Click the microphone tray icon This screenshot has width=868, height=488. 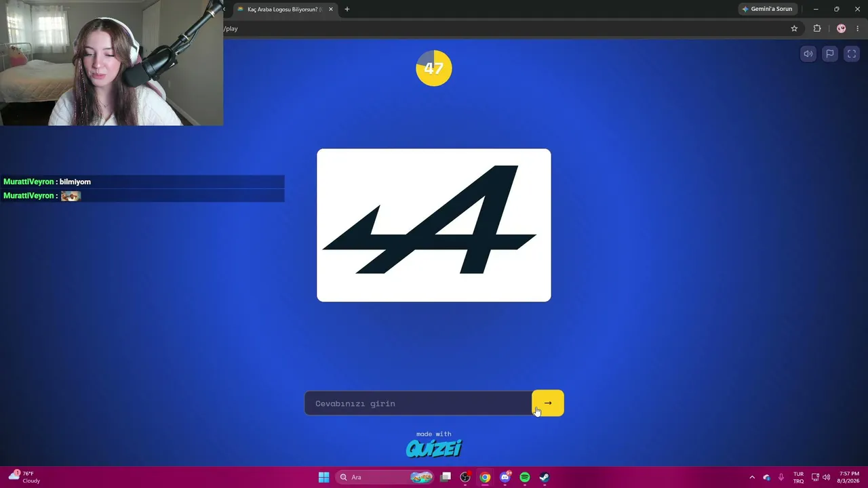[781, 477]
